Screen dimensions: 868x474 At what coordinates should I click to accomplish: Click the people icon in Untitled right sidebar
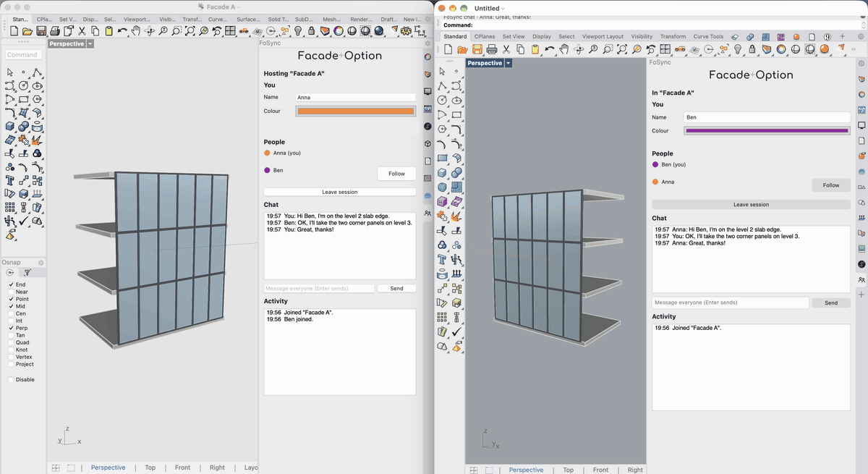[x=861, y=280]
